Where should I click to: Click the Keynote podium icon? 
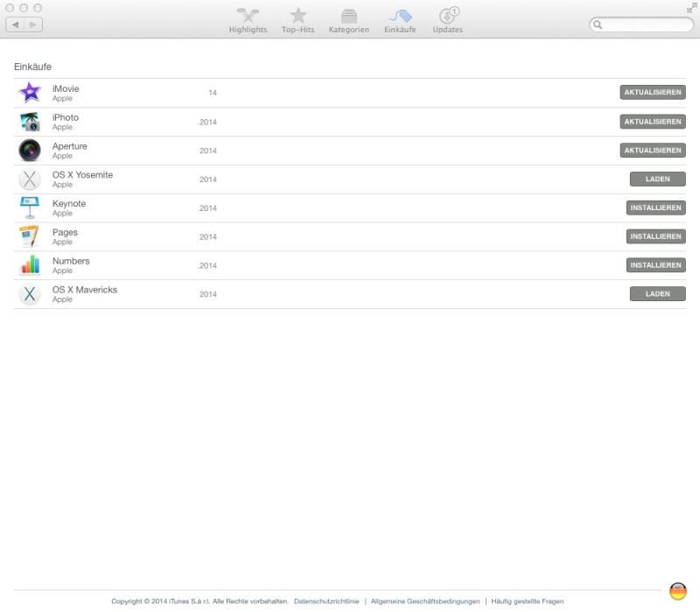point(30,208)
